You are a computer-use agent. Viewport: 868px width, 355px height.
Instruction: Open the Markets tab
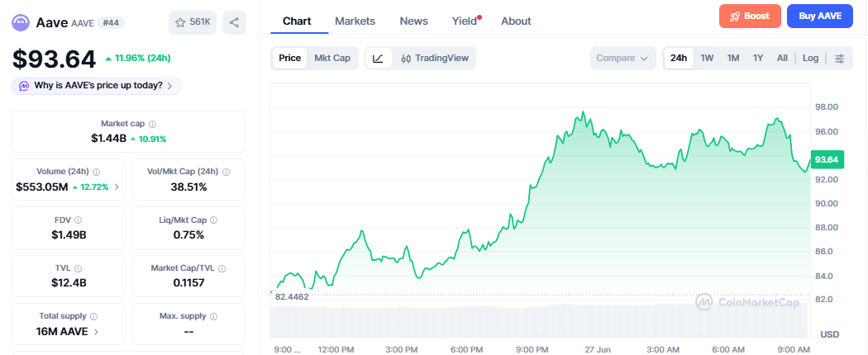[355, 21]
